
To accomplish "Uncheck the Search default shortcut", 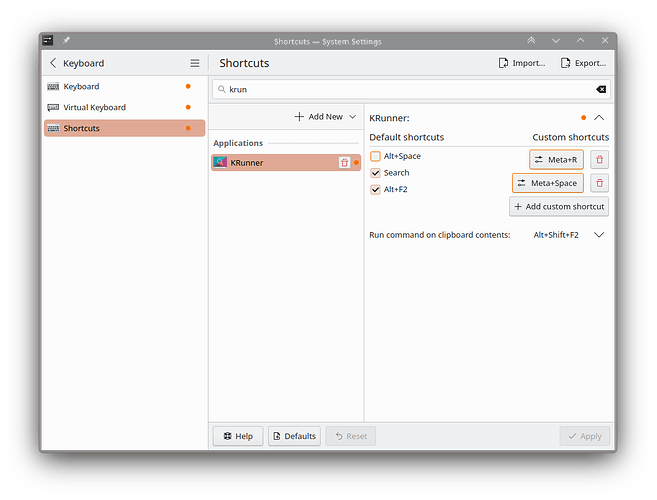I will tap(375, 173).
